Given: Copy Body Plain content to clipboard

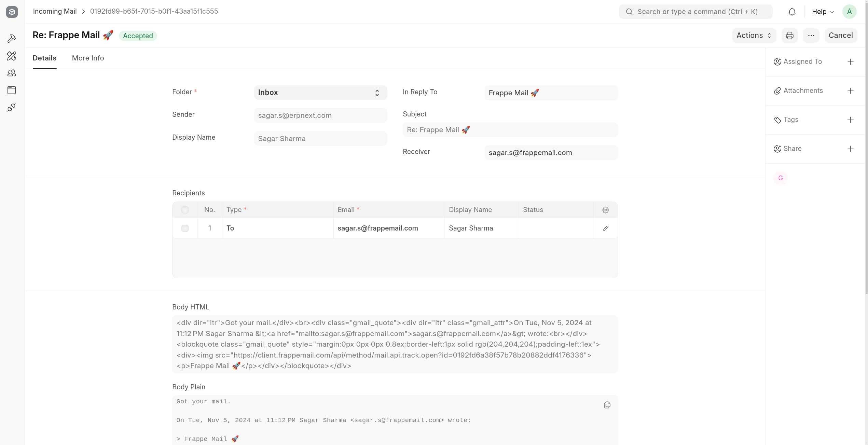Looking at the screenshot, I should click(x=607, y=405).
